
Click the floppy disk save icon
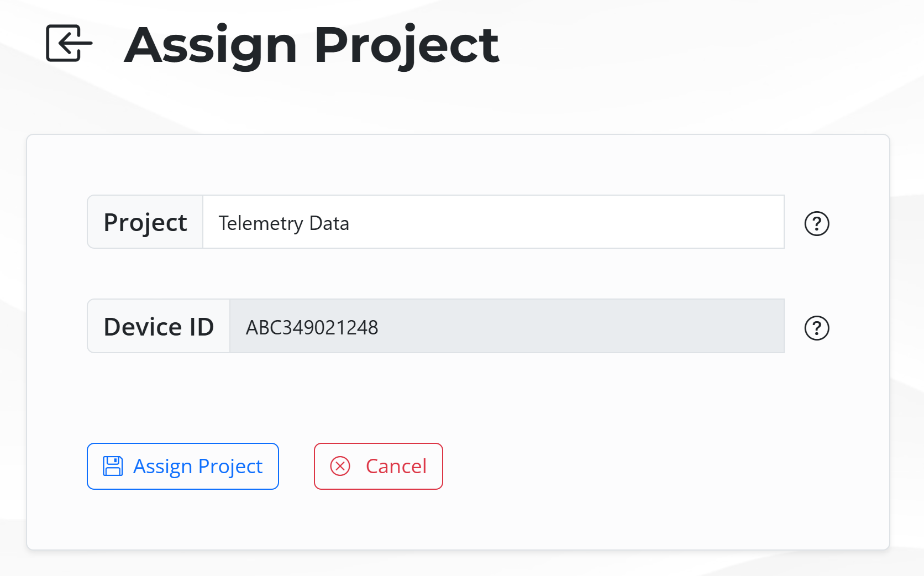(x=113, y=466)
